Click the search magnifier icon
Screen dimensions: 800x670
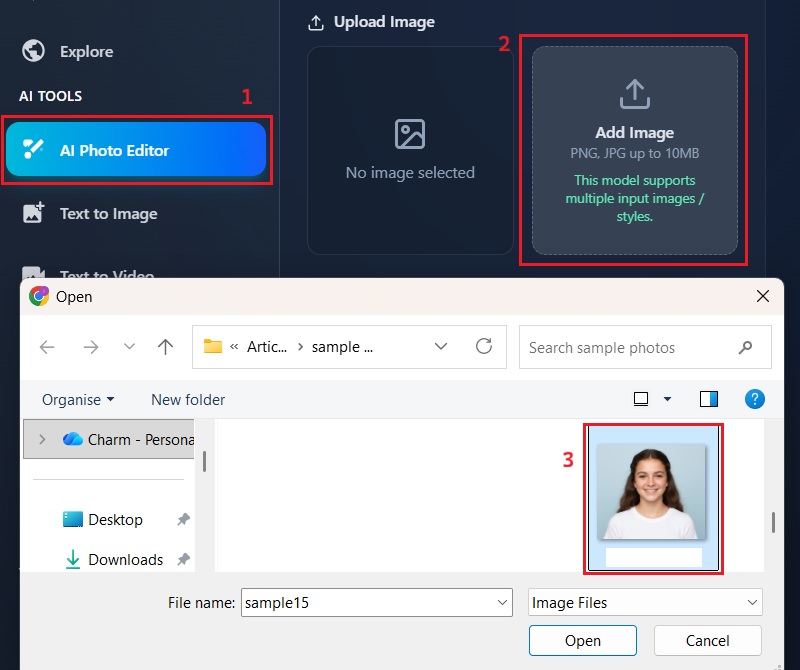point(745,348)
